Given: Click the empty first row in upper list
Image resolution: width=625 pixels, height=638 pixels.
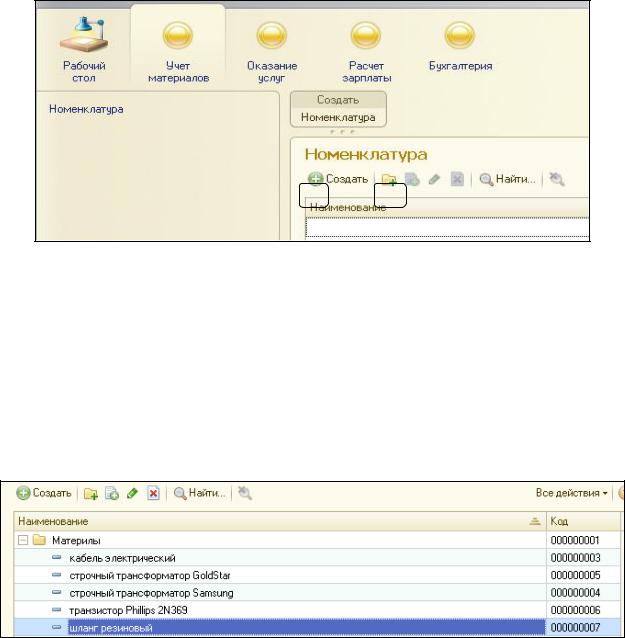Looking at the screenshot, I should pos(447,227).
